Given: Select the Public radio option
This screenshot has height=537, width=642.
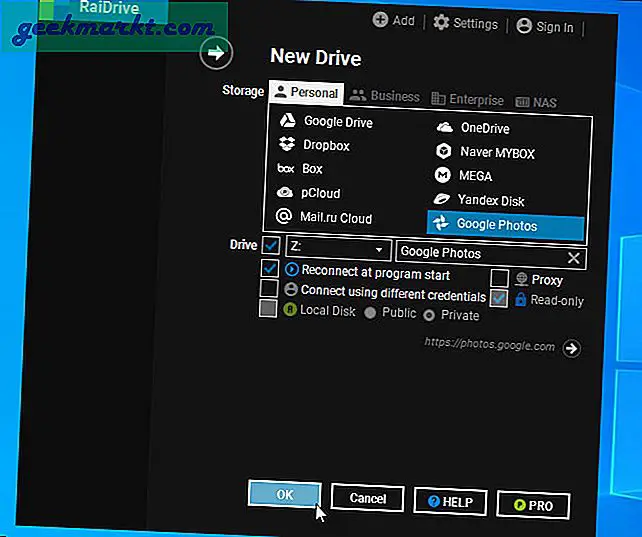Looking at the screenshot, I should point(370,314).
